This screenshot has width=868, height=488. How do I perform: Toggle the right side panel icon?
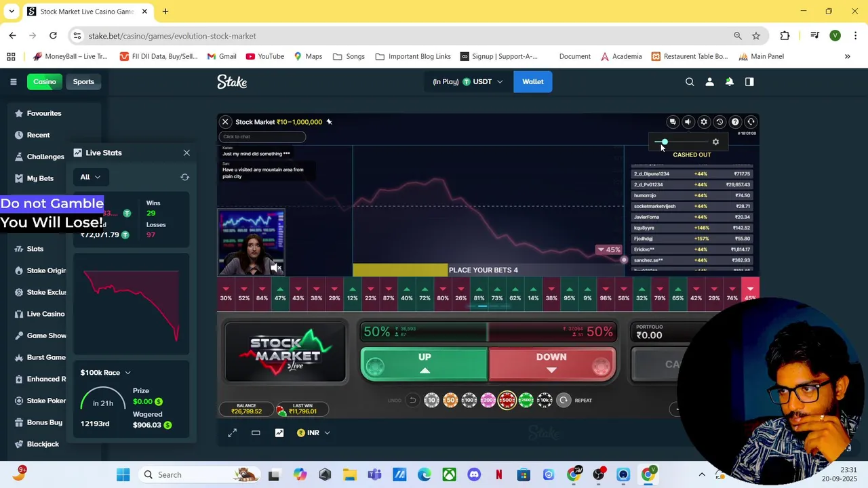coord(749,81)
